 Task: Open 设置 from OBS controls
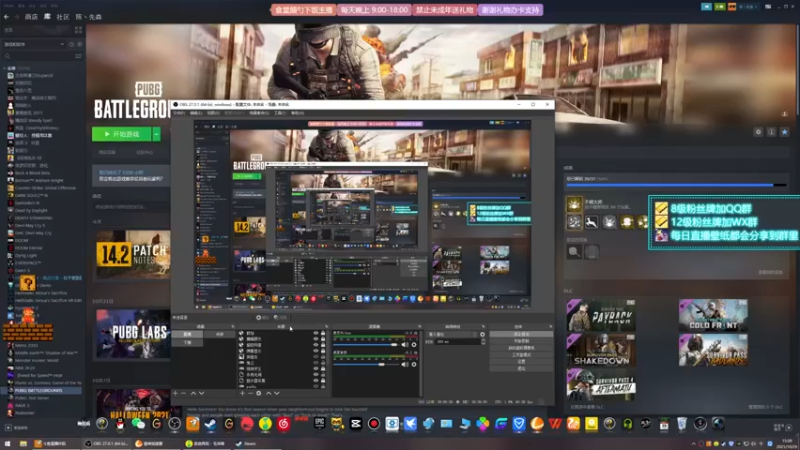[x=521, y=361]
